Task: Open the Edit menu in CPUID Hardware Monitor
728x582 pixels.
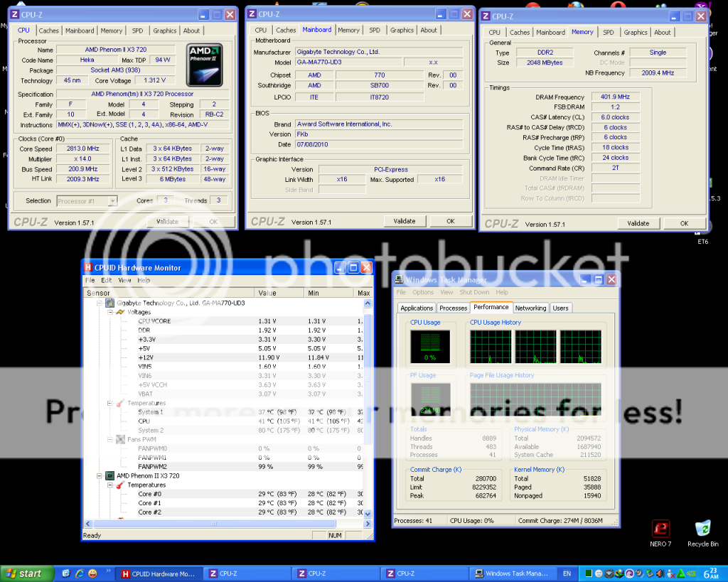Action: [107, 280]
